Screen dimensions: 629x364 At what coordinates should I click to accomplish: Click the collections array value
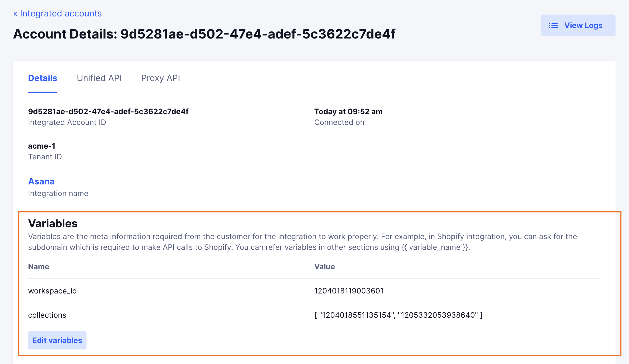[x=399, y=315]
